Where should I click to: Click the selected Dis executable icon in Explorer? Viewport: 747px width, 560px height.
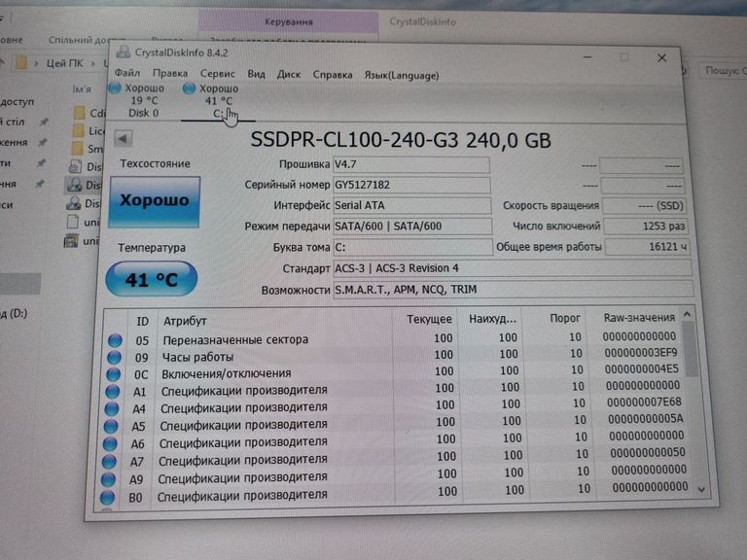pos(75,185)
